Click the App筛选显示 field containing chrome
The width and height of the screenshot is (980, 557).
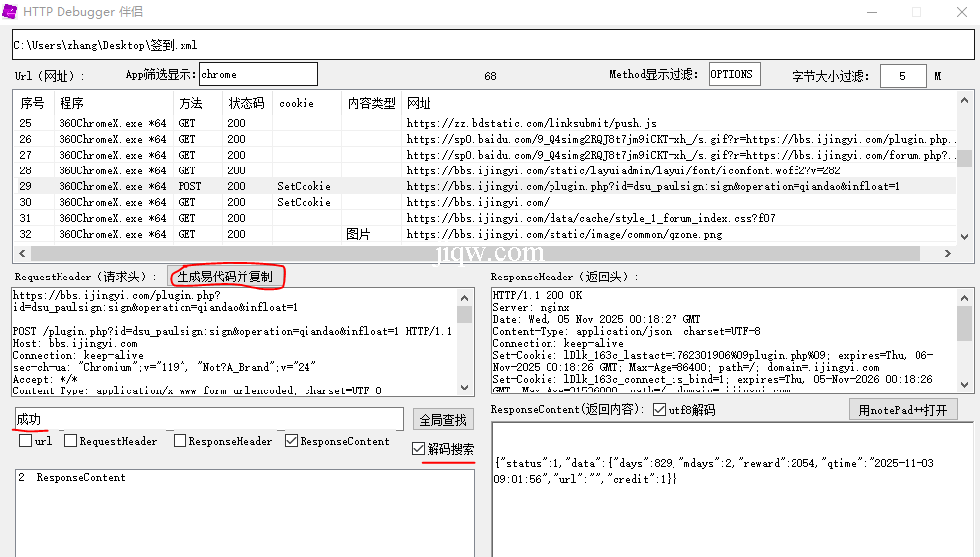click(x=258, y=74)
